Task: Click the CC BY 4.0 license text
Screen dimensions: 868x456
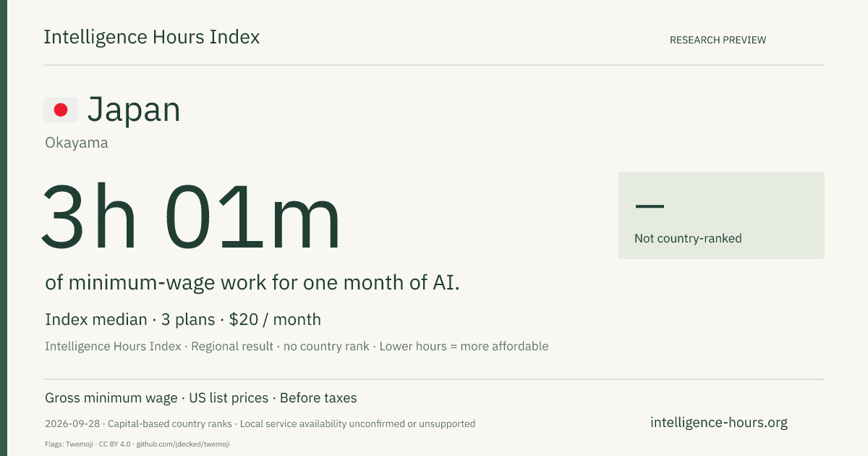Action: click(114, 444)
